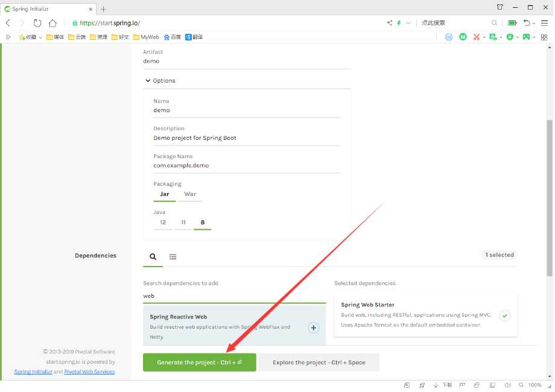Viewport: 555px width, 392px height.
Task: Open the MyWeb bookmark folder
Action: coord(146,37)
